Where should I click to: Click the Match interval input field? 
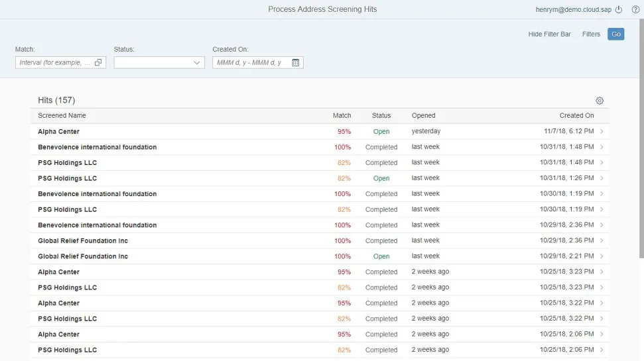pos(54,62)
